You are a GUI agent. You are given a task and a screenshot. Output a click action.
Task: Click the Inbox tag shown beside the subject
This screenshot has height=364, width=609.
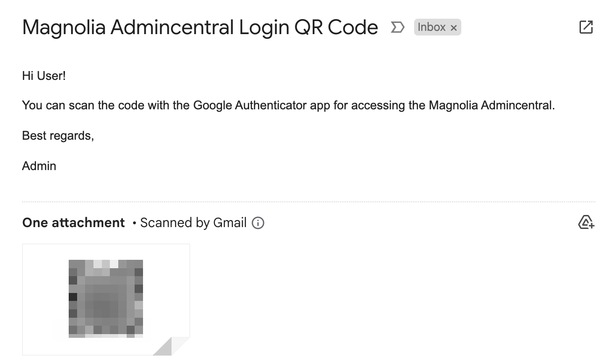[x=432, y=27]
